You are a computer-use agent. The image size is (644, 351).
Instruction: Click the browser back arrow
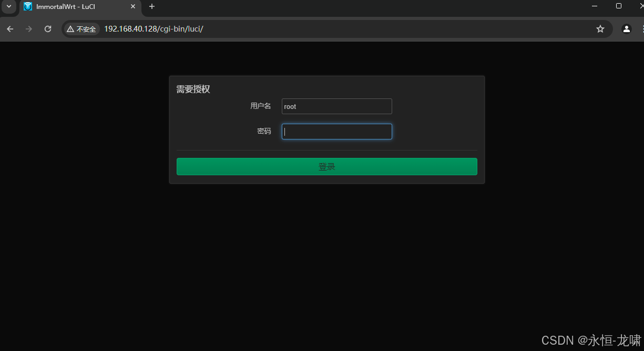click(10, 29)
